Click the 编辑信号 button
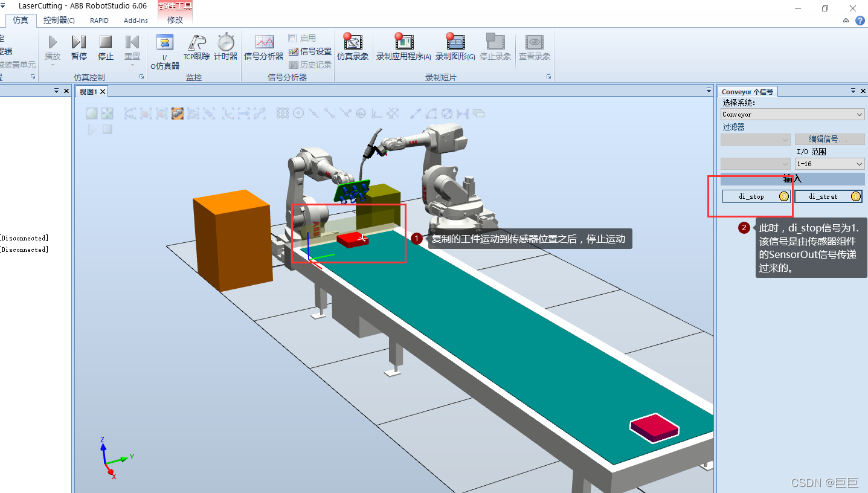The height and width of the screenshot is (493, 868). (829, 139)
